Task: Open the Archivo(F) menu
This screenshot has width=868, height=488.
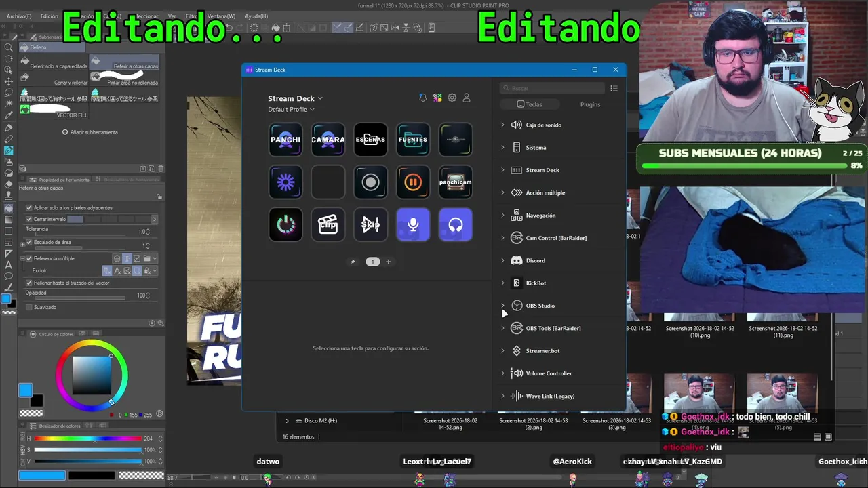Action: pos(19,16)
